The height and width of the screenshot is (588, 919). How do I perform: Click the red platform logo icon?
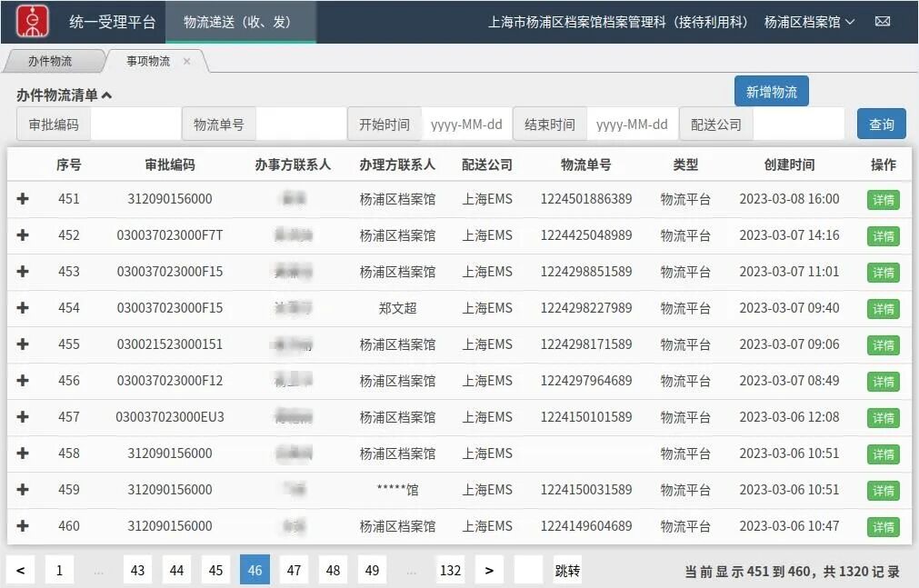tap(31, 20)
